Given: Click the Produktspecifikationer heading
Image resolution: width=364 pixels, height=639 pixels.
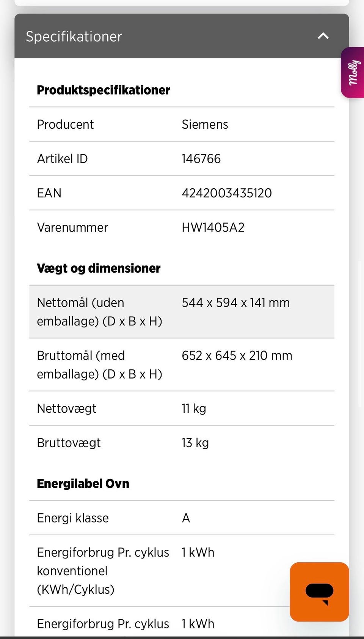Looking at the screenshot, I should coord(104,90).
